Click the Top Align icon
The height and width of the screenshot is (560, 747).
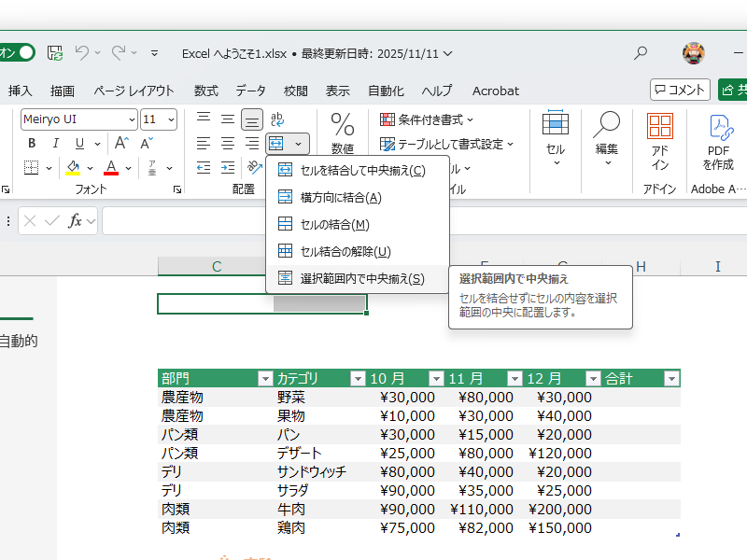[204, 119]
